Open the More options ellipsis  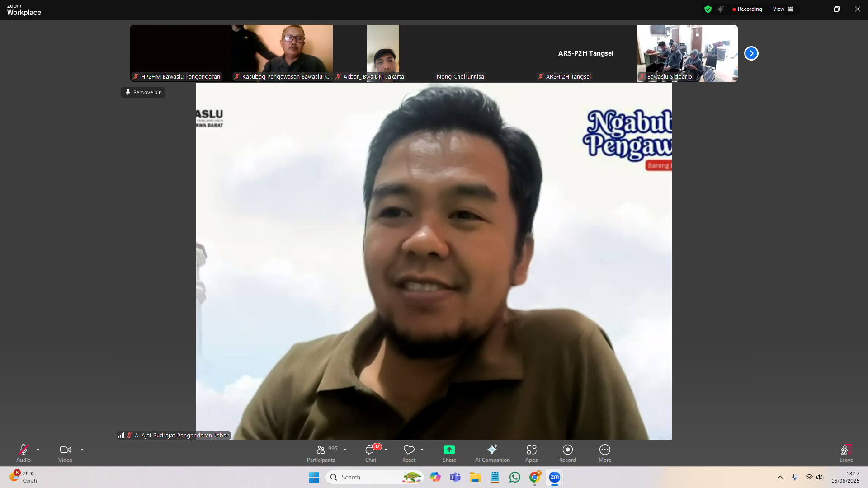604,450
